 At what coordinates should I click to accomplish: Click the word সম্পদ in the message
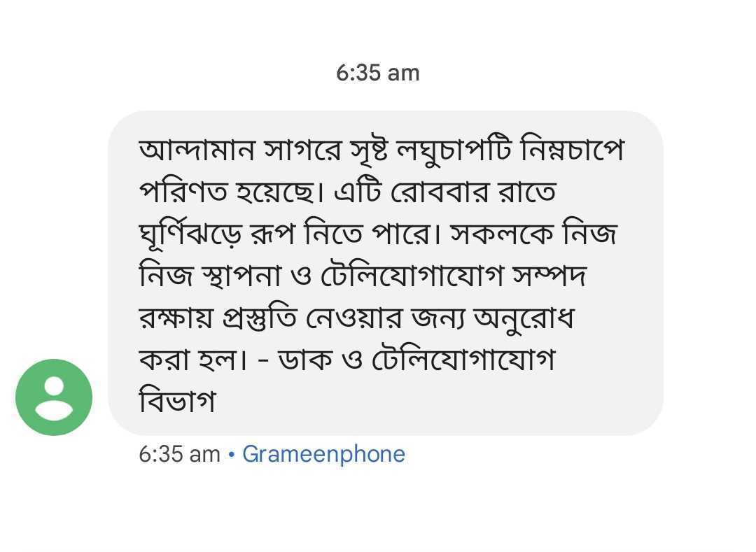tap(549, 276)
